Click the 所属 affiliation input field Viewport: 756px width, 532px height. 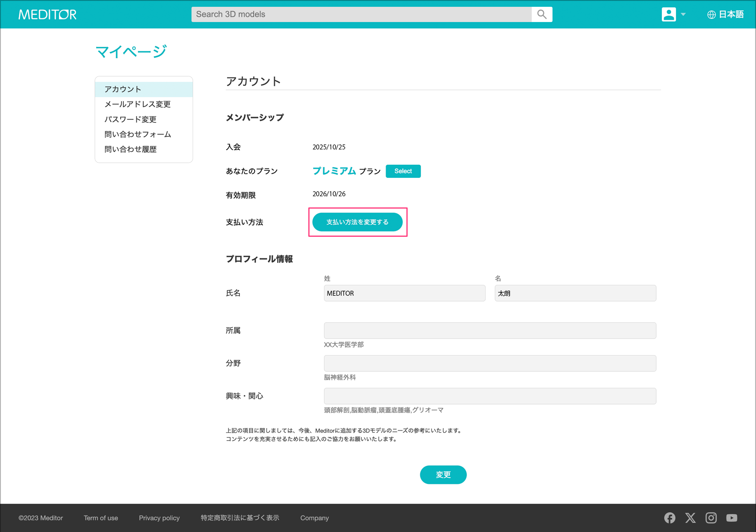tap(490, 331)
